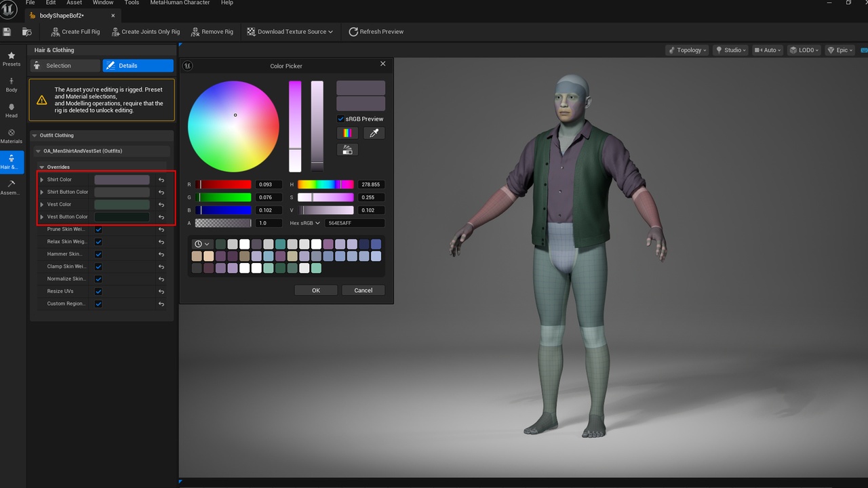The height and width of the screenshot is (488, 868).
Task: Open the Studio environment dropdown
Action: coord(732,50)
